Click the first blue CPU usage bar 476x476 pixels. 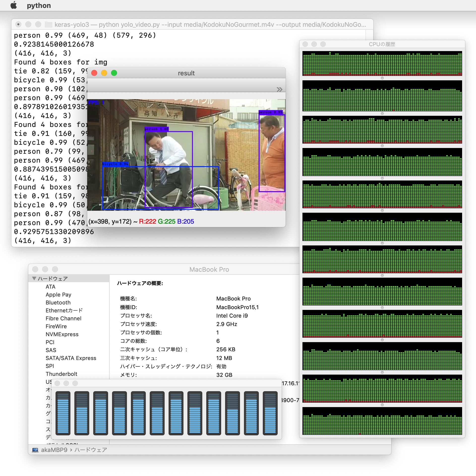(63, 413)
